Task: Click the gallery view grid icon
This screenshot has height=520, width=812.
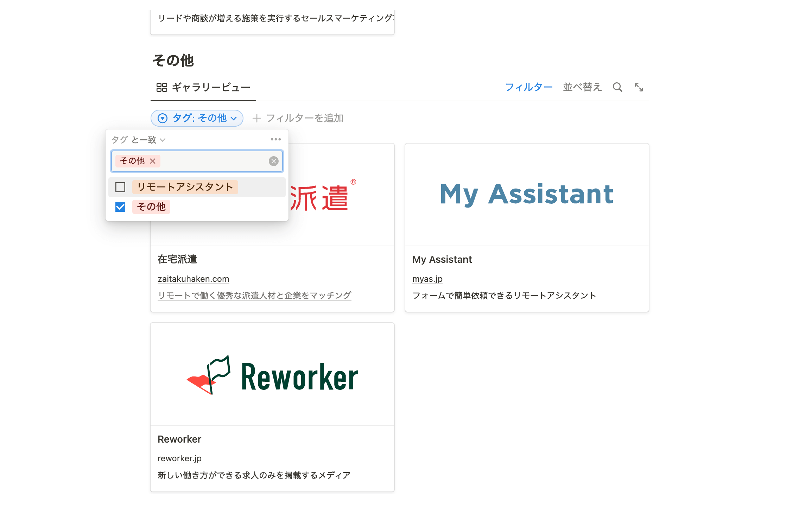Action: pos(162,87)
